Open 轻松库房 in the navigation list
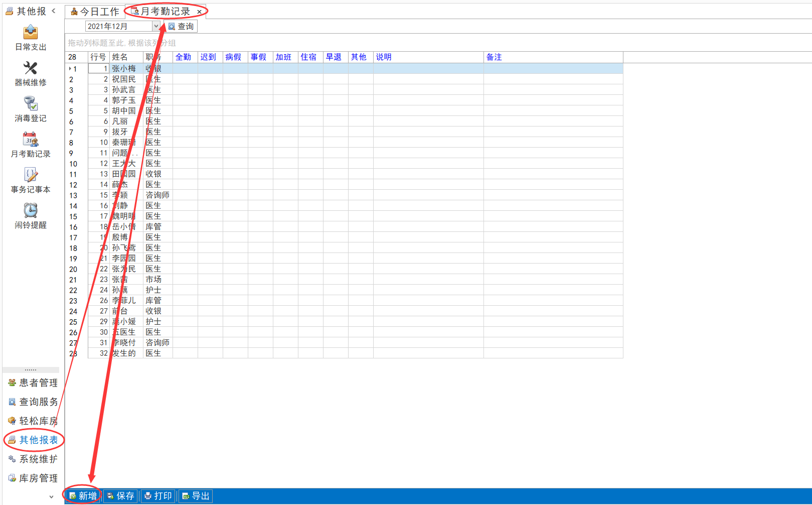 pyautogui.click(x=33, y=421)
